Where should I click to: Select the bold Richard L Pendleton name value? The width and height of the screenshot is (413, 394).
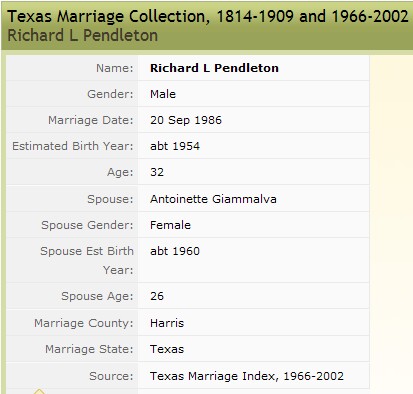[214, 68]
